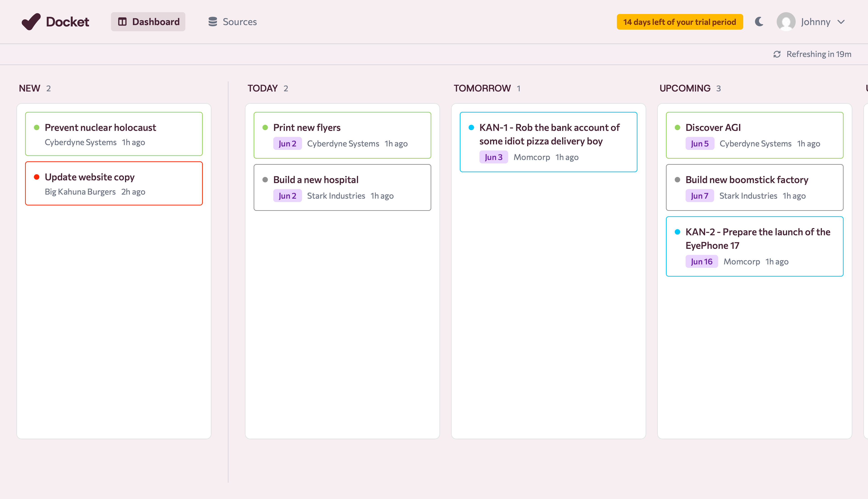The image size is (868, 499).
Task: Click the Jun 16 date badge
Action: tap(701, 261)
